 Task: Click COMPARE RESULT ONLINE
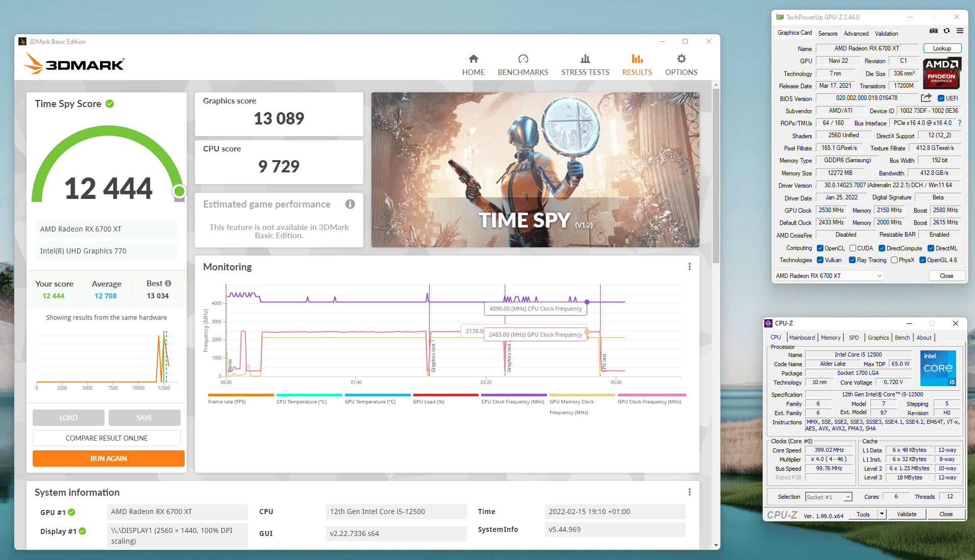pos(107,438)
